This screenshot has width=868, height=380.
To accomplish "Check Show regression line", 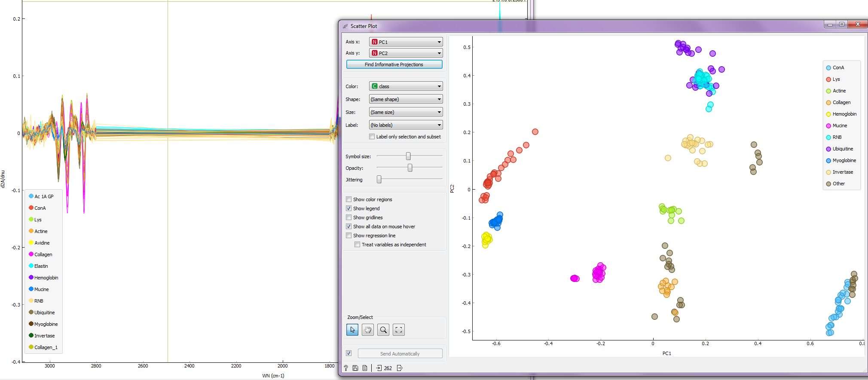I will click(349, 236).
